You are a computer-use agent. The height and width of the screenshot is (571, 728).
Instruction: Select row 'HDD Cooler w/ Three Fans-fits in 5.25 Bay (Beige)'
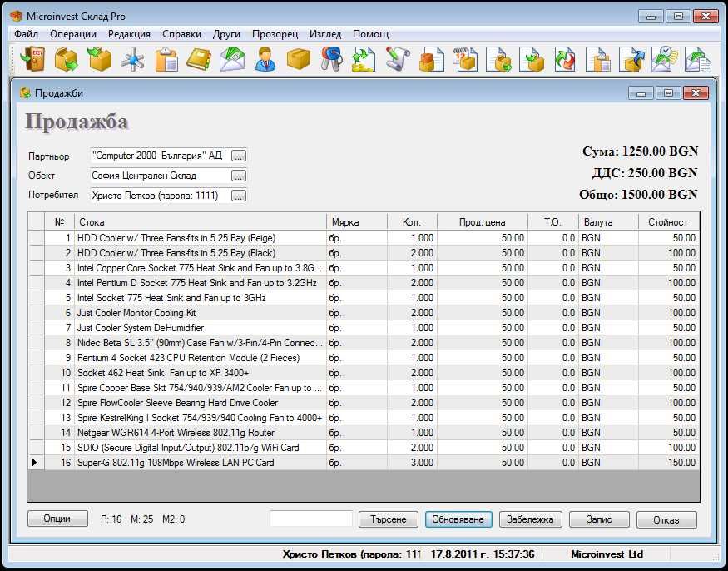pyautogui.click(x=364, y=238)
